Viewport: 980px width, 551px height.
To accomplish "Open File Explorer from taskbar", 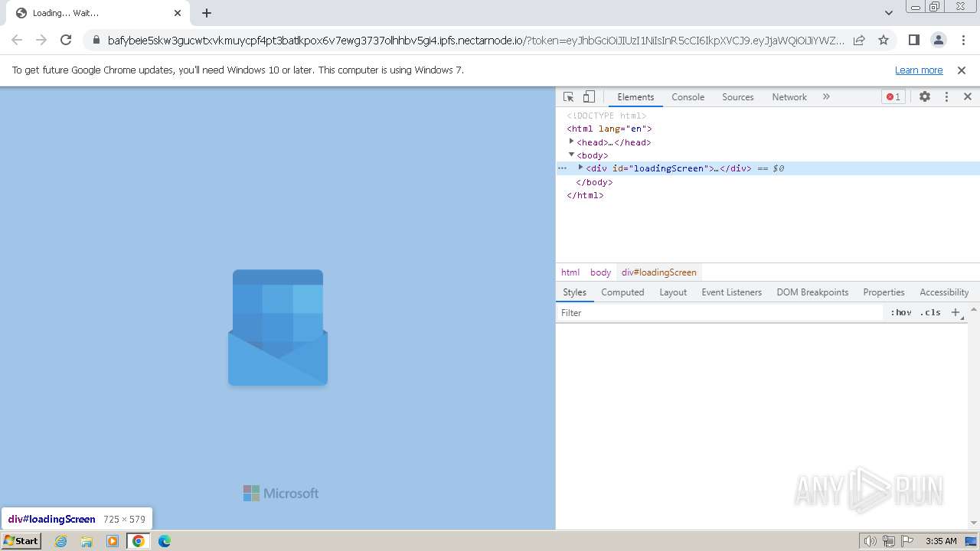I will pyautogui.click(x=87, y=541).
